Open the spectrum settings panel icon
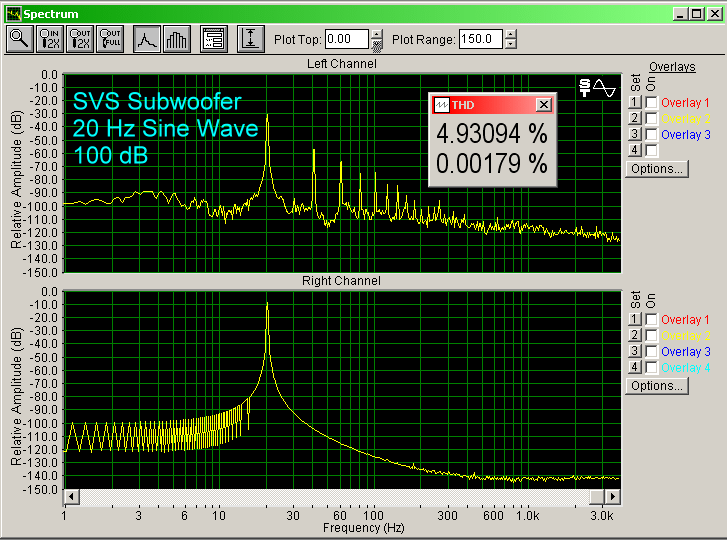 (213, 39)
